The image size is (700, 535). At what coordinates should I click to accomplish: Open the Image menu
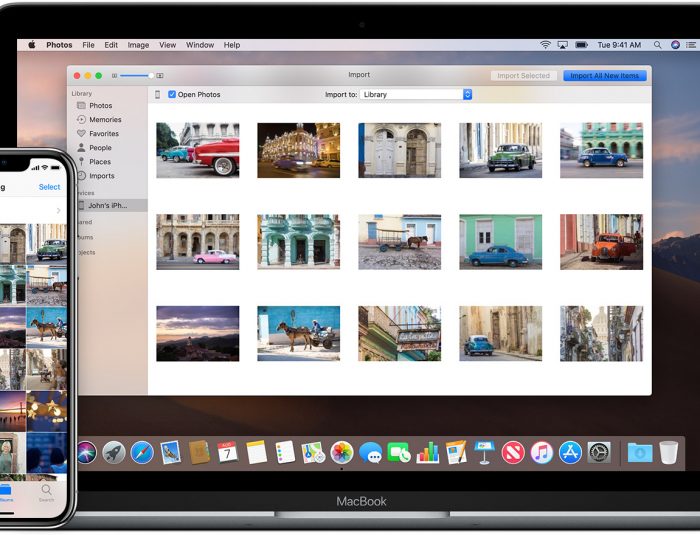tap(138, 45)
